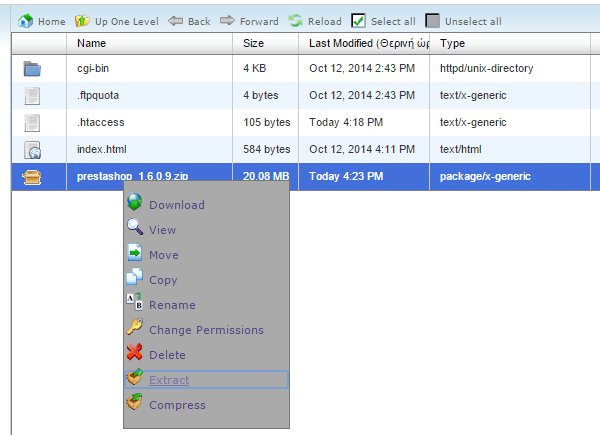Click the 105 bytes size cell
This screenshot has height=435, width=600.
point(267,122)
